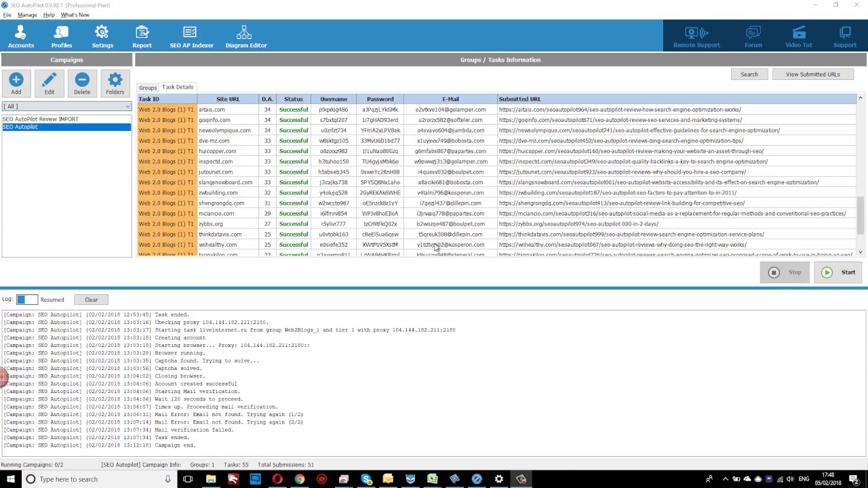
Task: Open the Forum link icon
Action: coord(753,37)
